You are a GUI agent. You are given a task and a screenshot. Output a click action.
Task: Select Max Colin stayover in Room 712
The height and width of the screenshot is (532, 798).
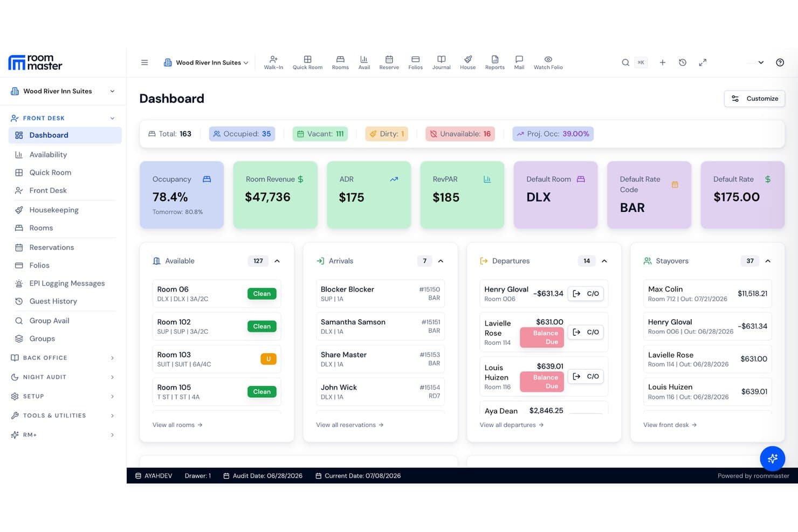point(707,294)
